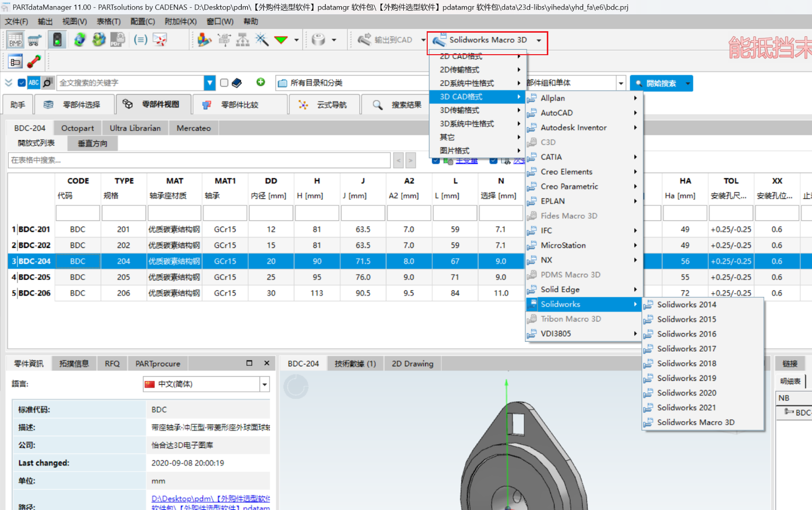The height and width of the screenshot is (510, 812).
Task: Click the globe with user icon
Action: (x=99, y=40)
